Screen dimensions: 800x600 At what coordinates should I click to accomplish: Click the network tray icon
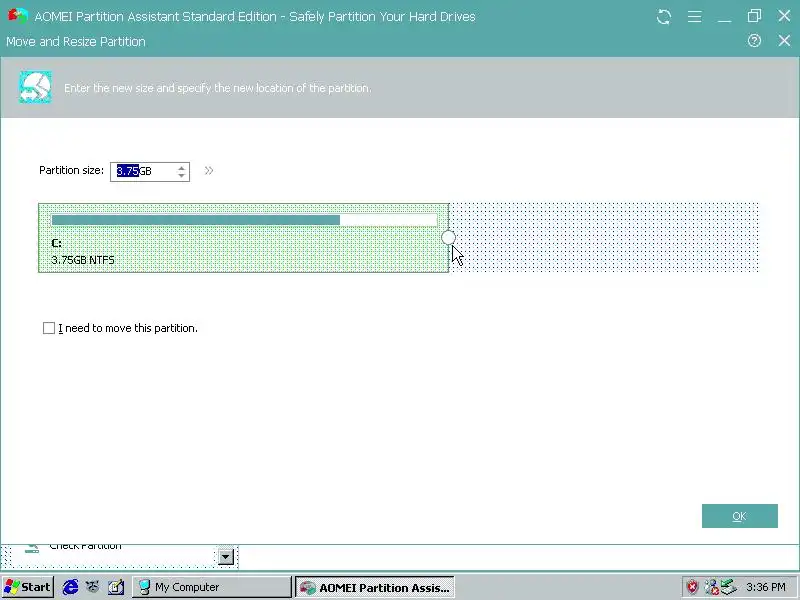click(x=711, y=587)
